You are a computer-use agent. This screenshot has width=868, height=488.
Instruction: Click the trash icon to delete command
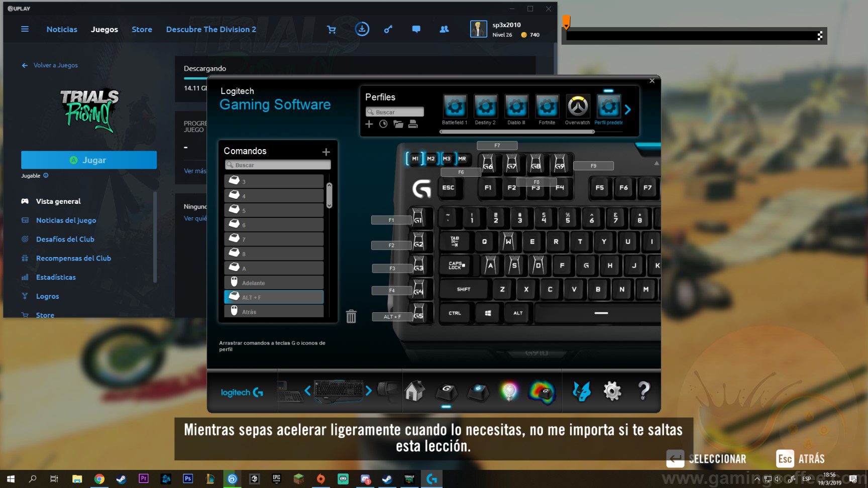click(x=351, y=316)
